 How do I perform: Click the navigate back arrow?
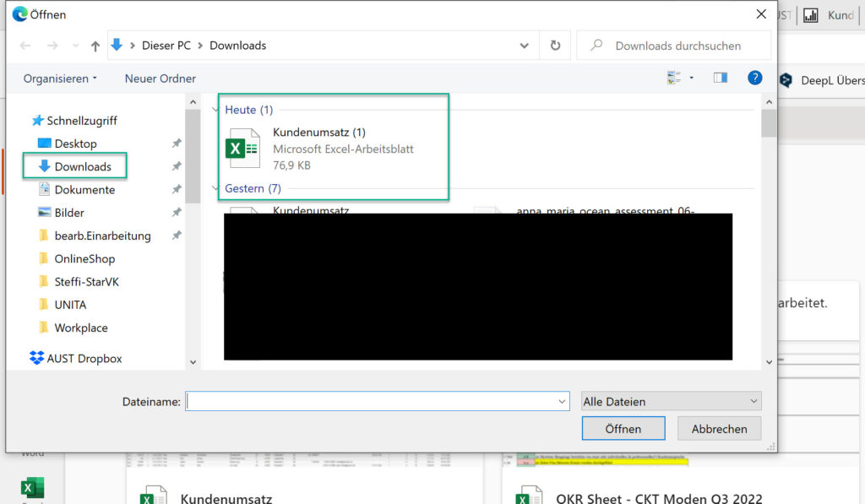click(26, 46)
